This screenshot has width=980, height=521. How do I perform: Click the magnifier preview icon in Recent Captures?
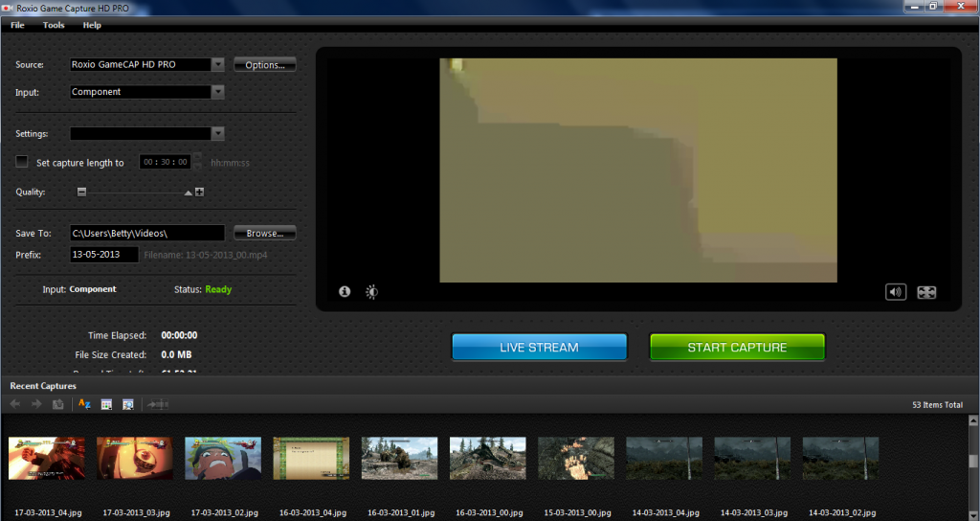coord(128,405)
